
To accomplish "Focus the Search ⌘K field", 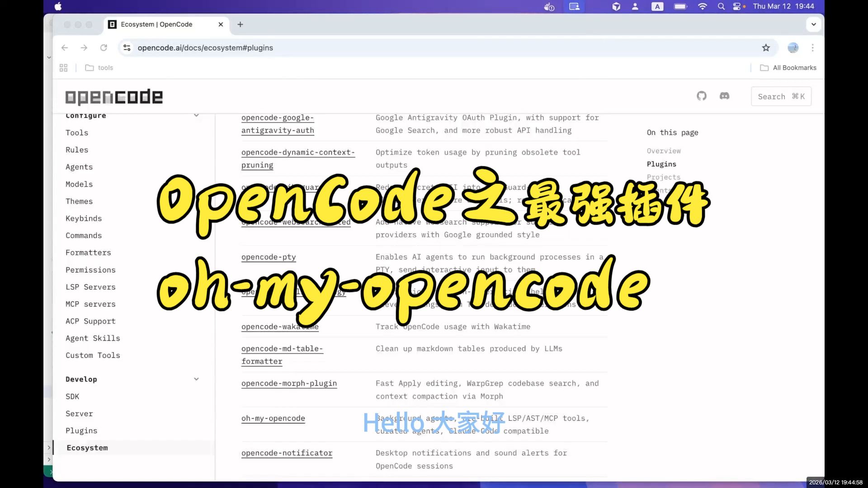I will (x=781, y=96).
